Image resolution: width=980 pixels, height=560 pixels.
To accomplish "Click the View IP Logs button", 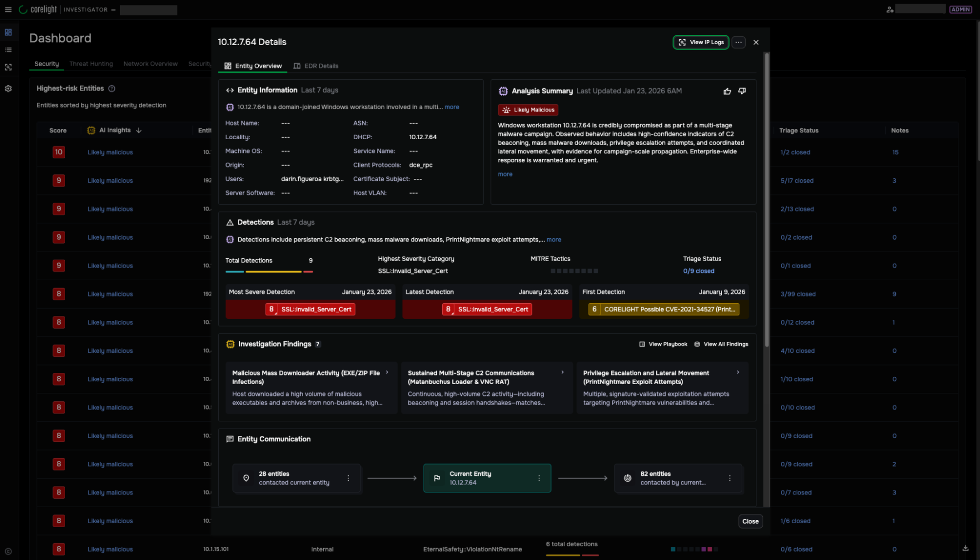I will pyautogui.click(x=701, y=42).
